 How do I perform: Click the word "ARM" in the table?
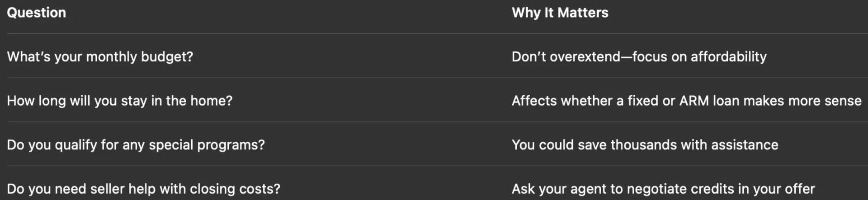click(x=694, y=101)
